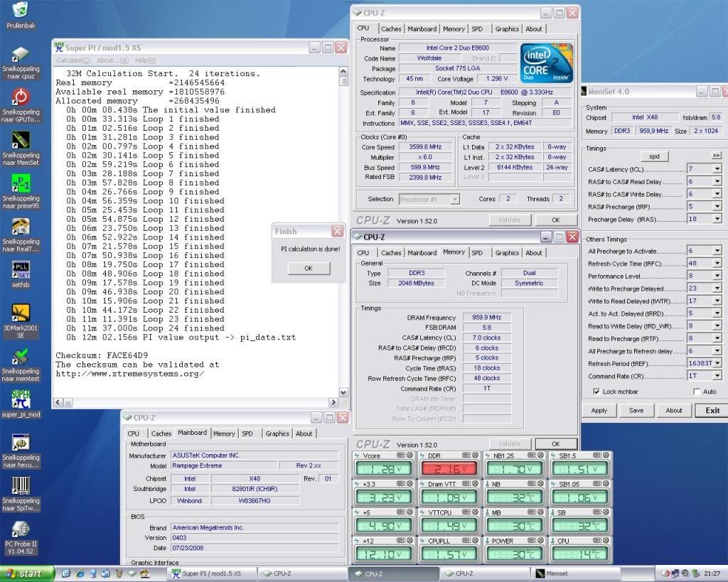This screenshot has width=728, height=582.
Task: Open About tab in CPU-Z Mainboard window
Action: tap(304, 433)
